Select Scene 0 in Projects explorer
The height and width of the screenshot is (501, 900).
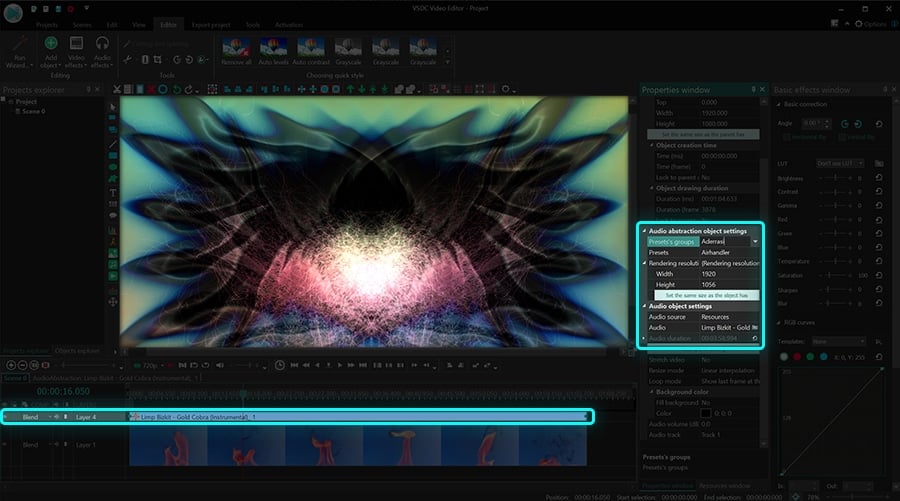coord(33,111)
